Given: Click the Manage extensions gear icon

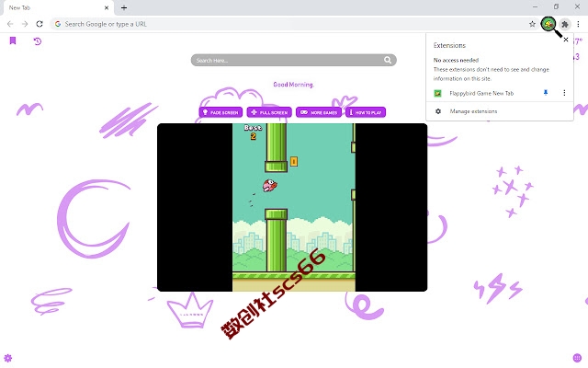Looking at the screenshot, I should coord(438,111).
